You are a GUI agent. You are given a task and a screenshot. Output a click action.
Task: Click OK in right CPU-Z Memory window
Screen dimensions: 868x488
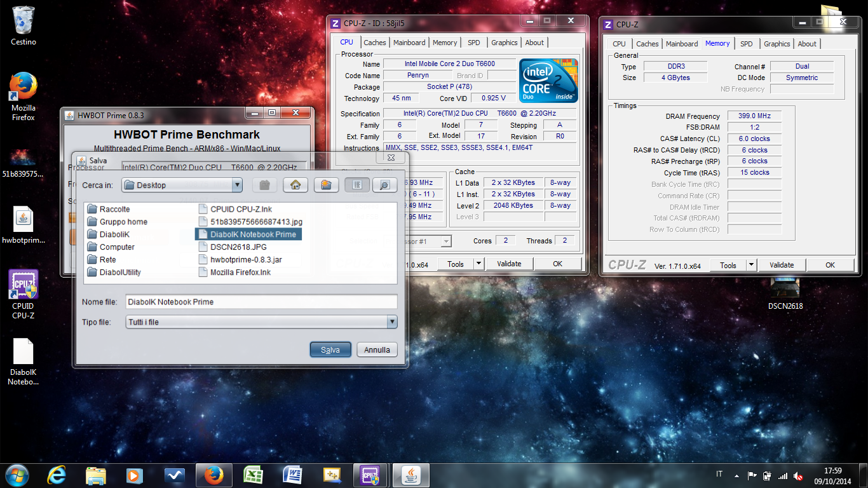point(830,265)
